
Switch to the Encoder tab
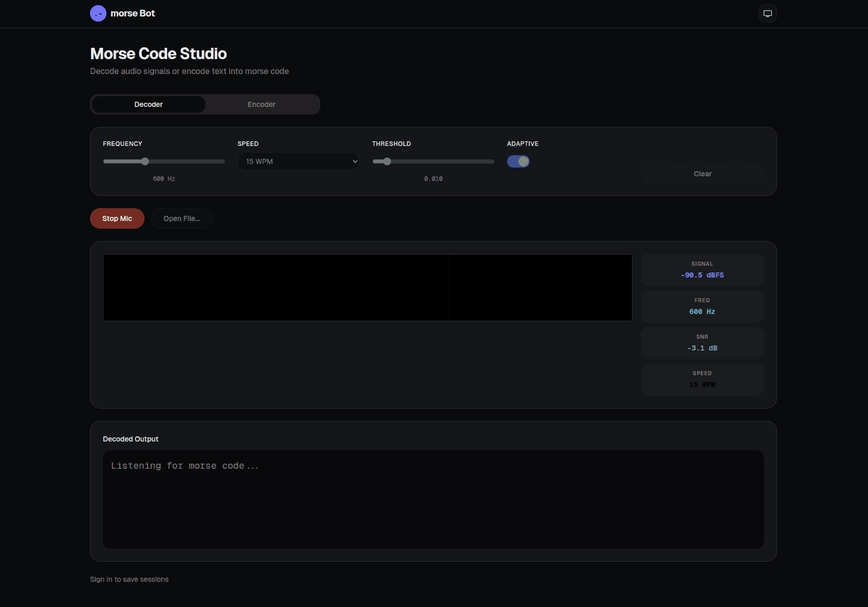tap(262, 104)
